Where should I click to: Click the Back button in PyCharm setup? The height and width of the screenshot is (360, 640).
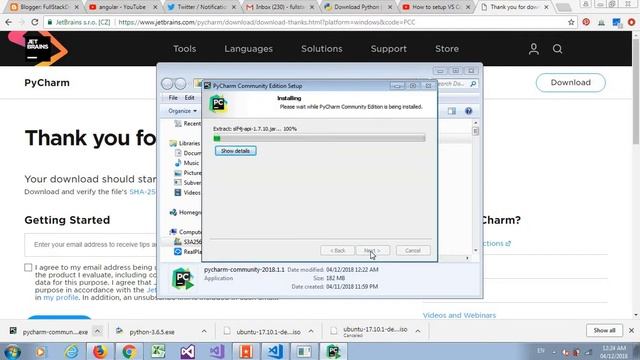click(338, 250)
